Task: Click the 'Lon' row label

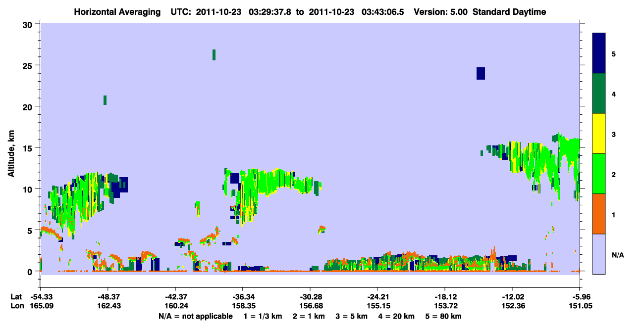Action: click(x=17, y=306)
